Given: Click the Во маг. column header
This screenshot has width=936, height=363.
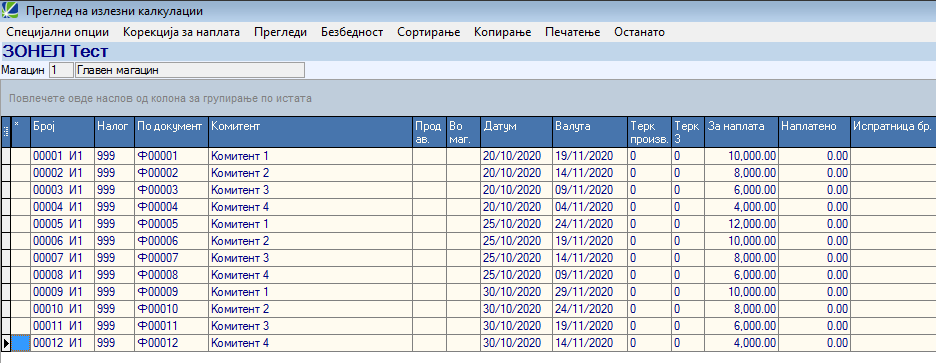Looking at the screenshot, I should pos(463,133).
